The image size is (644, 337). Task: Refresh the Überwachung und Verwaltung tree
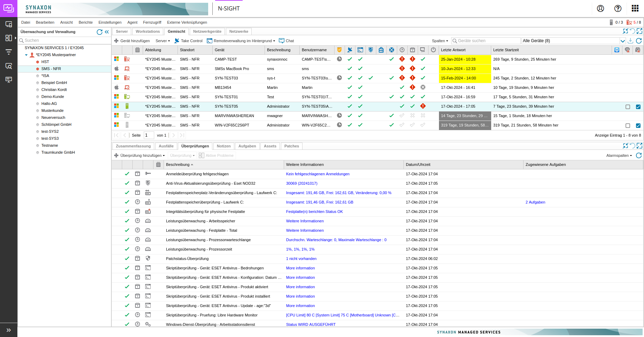point(100,32)
